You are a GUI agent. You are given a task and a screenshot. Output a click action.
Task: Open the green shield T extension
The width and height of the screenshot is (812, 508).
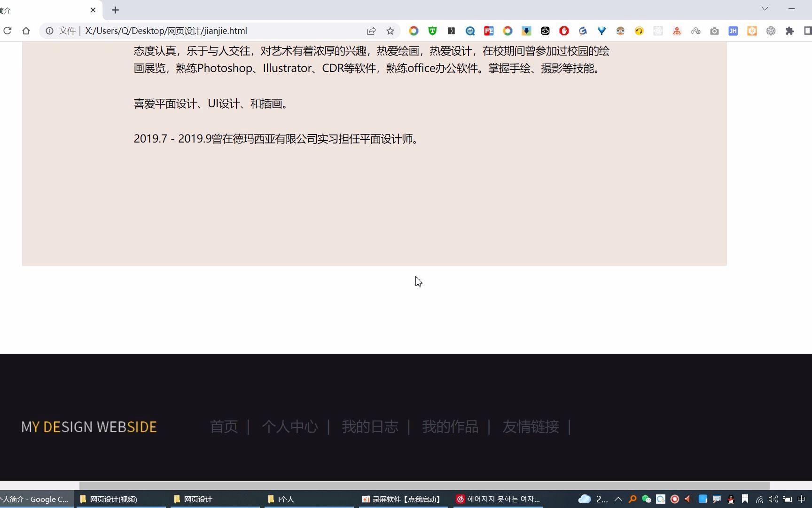pyautogui.click(x=432, y=31)
